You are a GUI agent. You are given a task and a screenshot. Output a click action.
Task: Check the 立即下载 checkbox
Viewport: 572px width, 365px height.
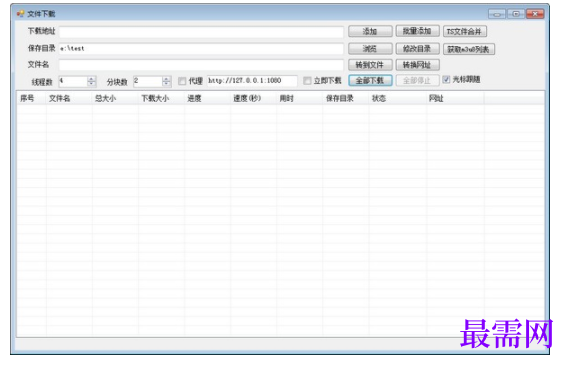pos(308,81)
